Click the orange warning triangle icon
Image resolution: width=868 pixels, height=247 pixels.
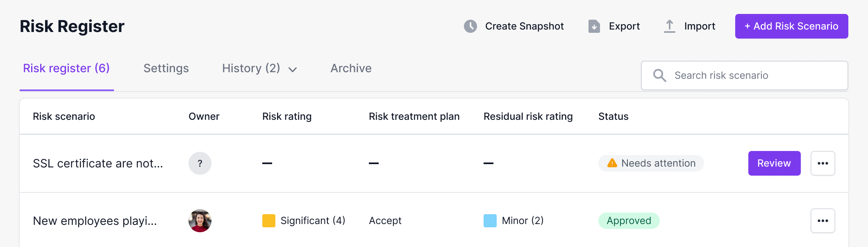(x=612, y=163)
